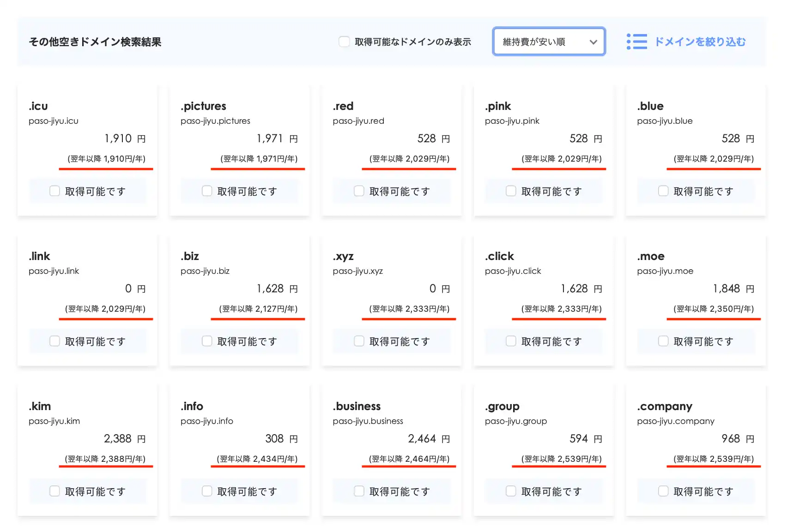Click the その他空きドメイン検索結果 heading
This screenshot has width=787, height=532.
(95, 42)
